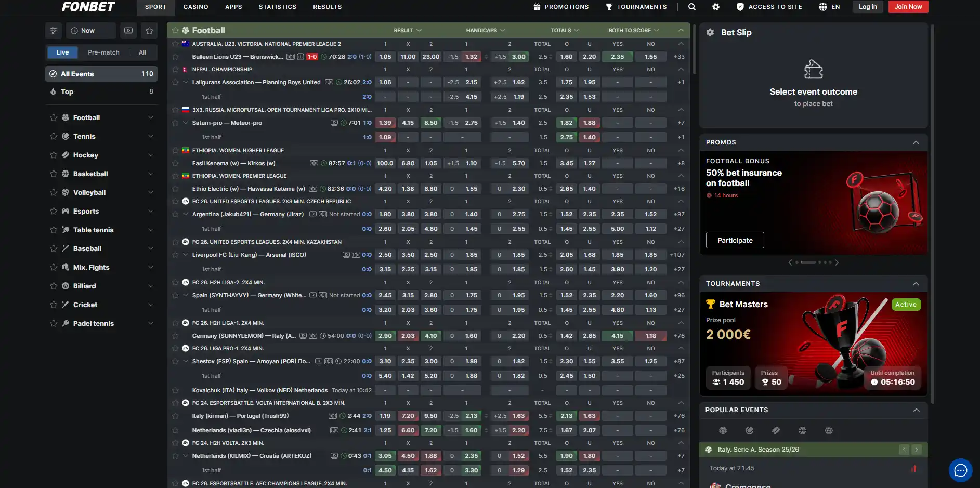This screenshot has width=980, height=488.
Task: Click the Join Now button
Action: click(908, 7)
